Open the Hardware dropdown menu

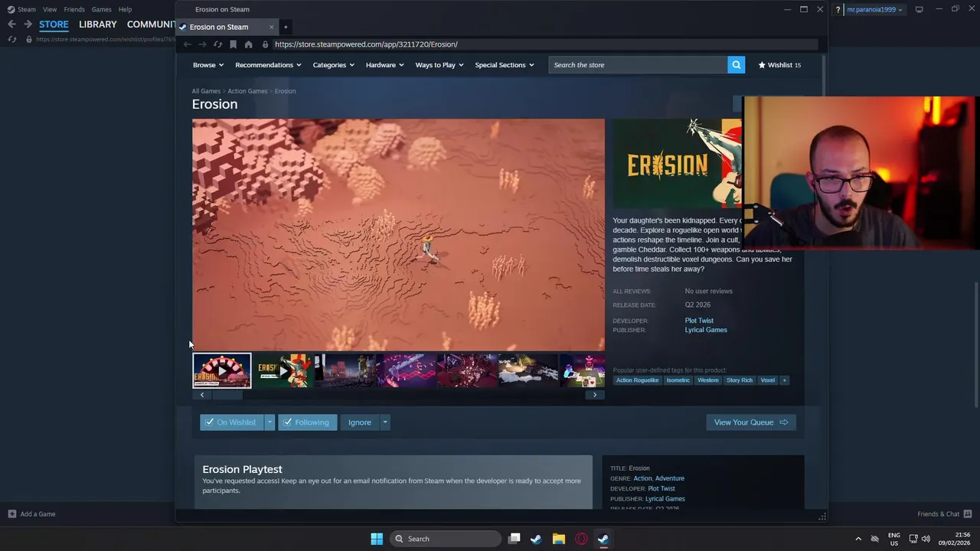(x=385, y=65)
